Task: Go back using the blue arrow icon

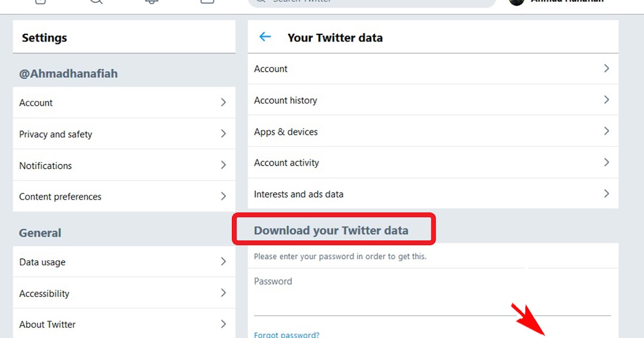Action: tap(265, 37)
